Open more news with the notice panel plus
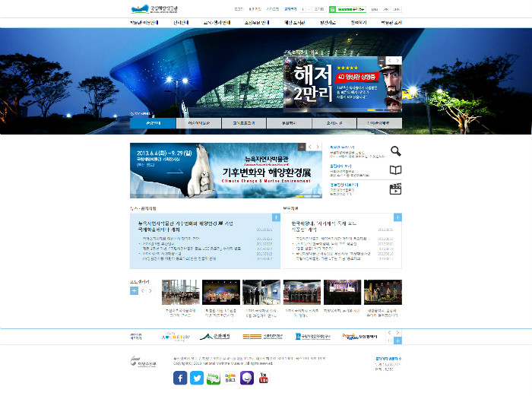Image resolution: width=532 pixels, height=396 pixels. point(276,217)
